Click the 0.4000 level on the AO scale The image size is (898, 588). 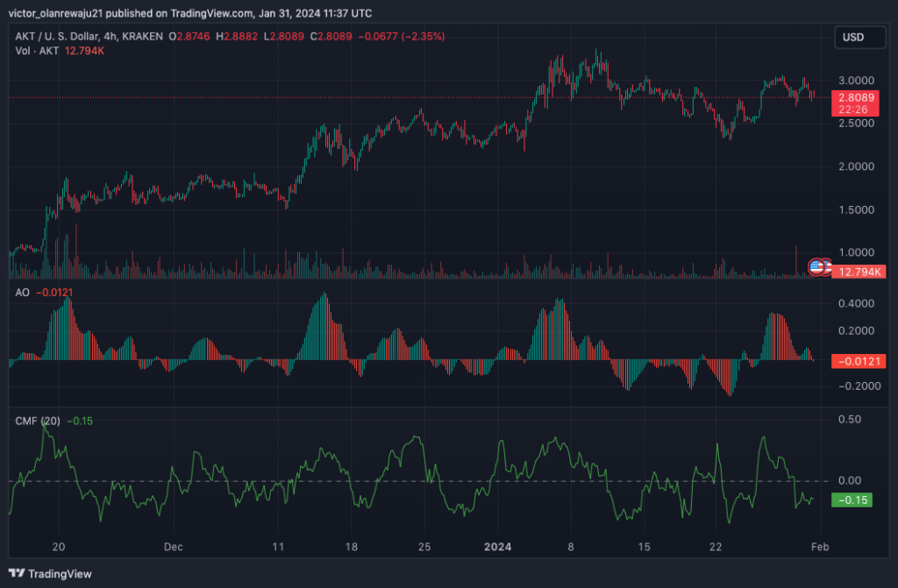coord(856,303)
